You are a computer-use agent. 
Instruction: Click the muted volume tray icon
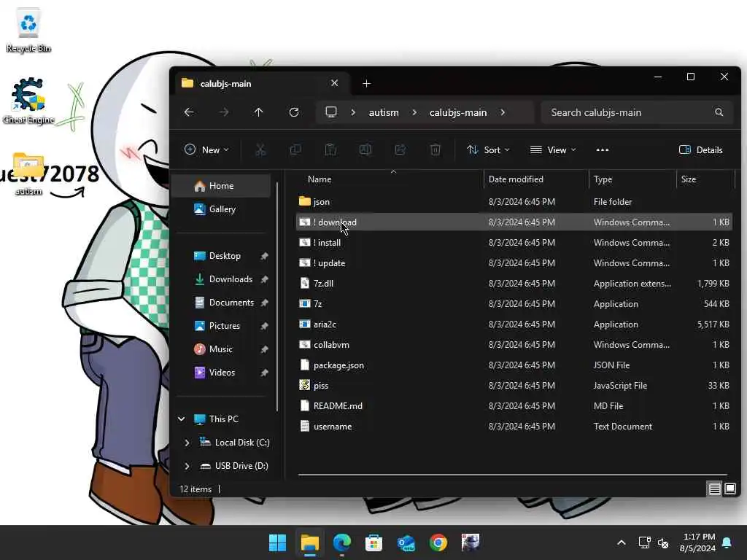(662, 542)
